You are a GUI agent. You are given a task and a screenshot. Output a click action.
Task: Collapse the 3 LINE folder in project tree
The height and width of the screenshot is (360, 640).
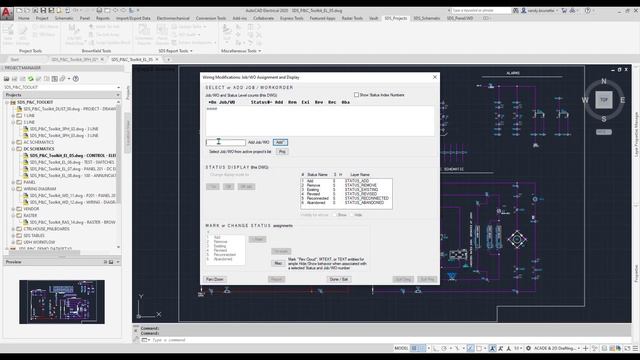(13, 122)
